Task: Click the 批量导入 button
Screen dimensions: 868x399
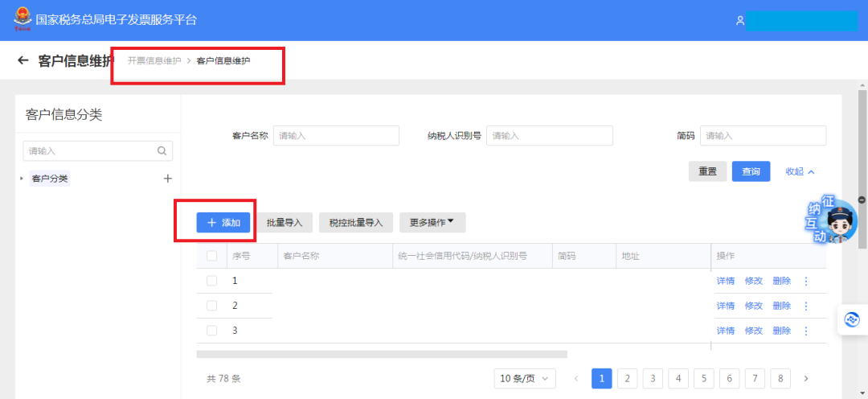Action: [285, 222]
